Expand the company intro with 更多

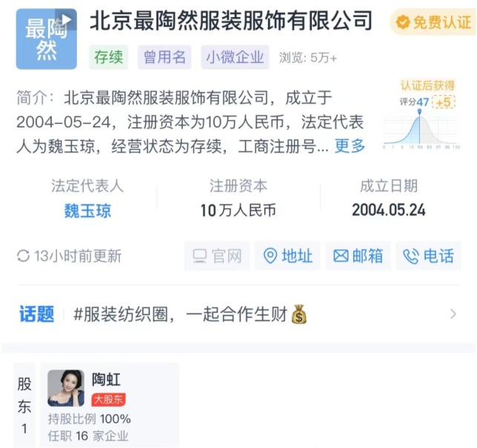click(x=350, y=146)
